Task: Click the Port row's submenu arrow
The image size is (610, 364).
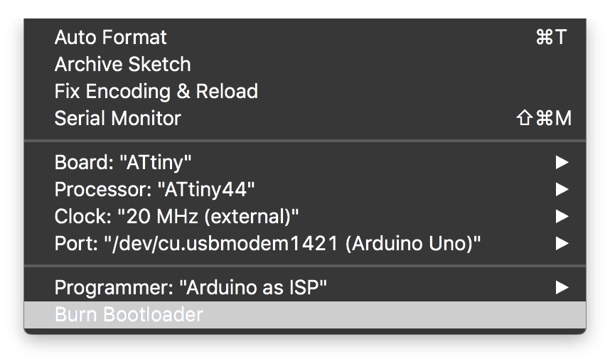Action: pos(562,244)
